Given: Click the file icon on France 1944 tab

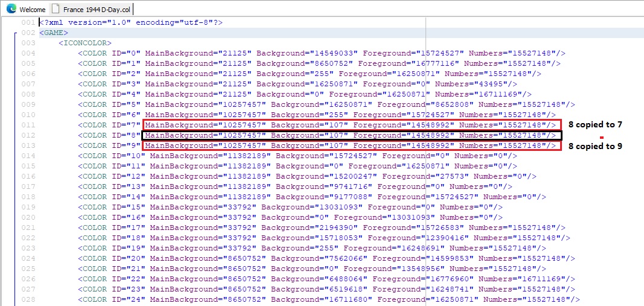Looking at the screenshot, I should (56, 9).
